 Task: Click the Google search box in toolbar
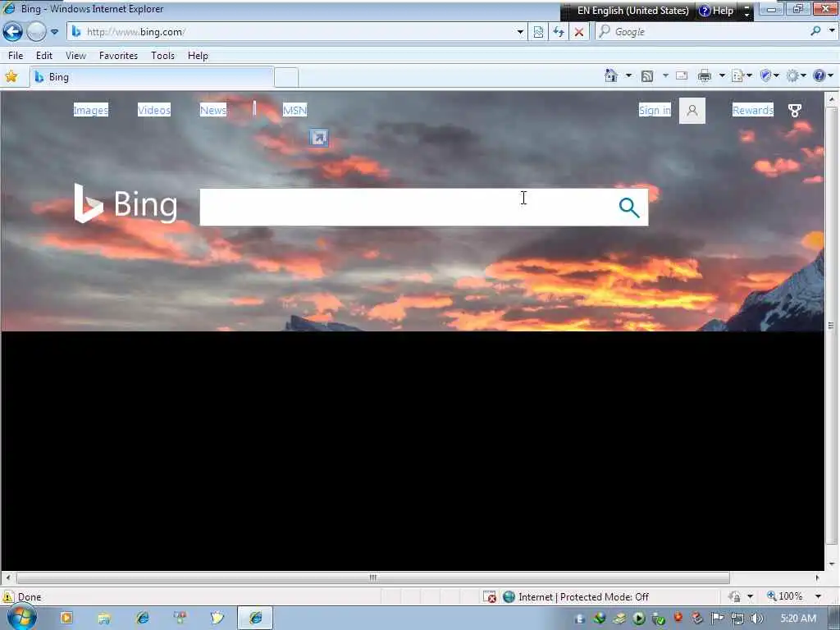[702, 32]
